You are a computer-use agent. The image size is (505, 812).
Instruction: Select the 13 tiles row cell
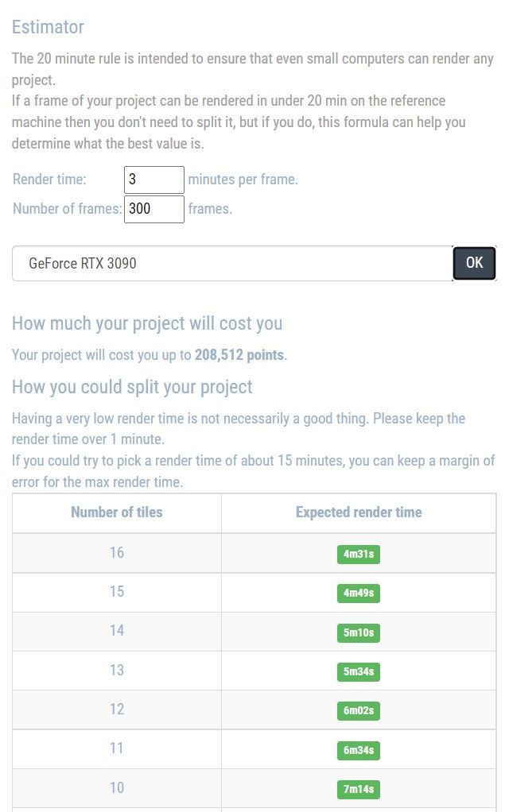point(117,671)
